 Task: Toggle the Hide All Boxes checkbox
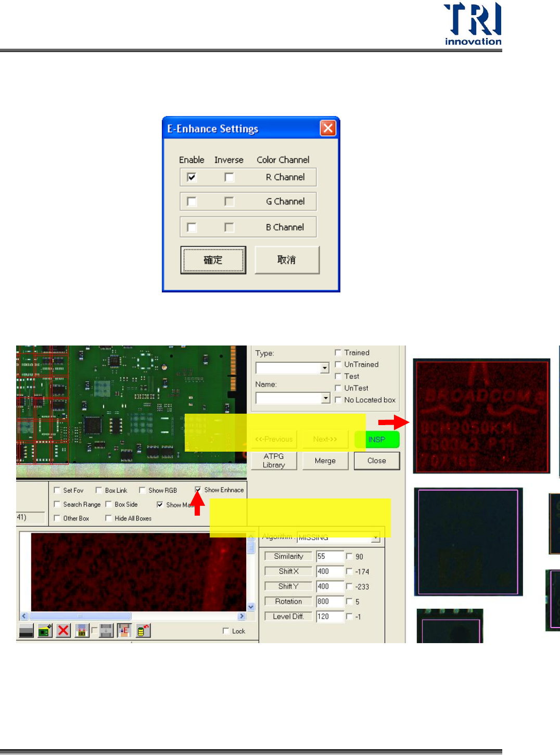(x=109, y=518)
